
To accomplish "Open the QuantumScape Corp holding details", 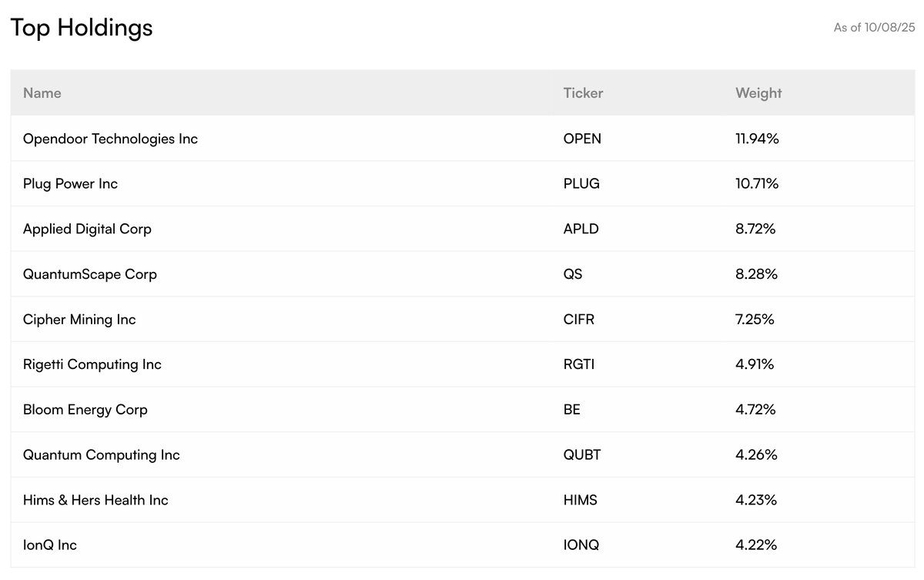I will (x=90, y=274).
